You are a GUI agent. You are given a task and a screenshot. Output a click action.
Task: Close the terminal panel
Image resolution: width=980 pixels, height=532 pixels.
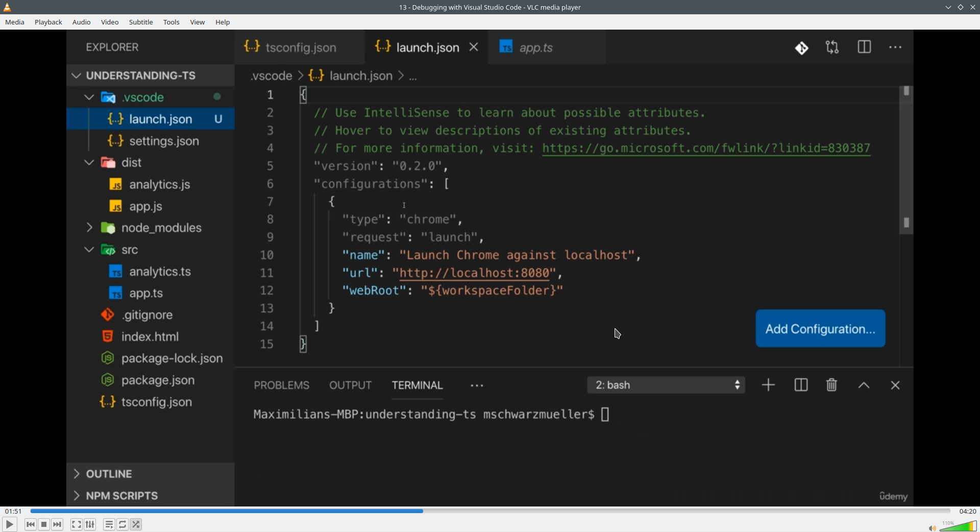[x=895, y=385]
